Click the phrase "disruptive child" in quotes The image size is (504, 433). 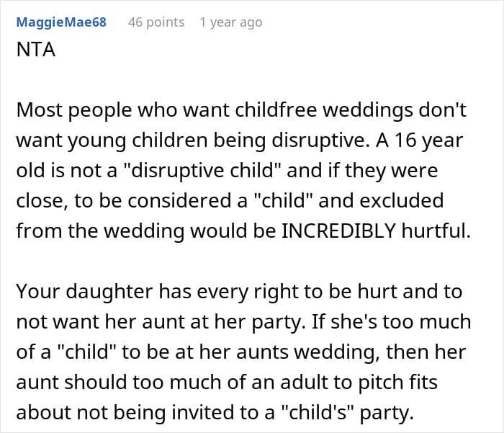tap(203, 170)
